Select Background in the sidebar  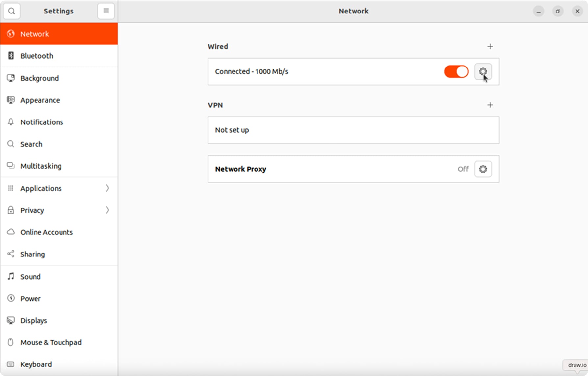point(39,78)
